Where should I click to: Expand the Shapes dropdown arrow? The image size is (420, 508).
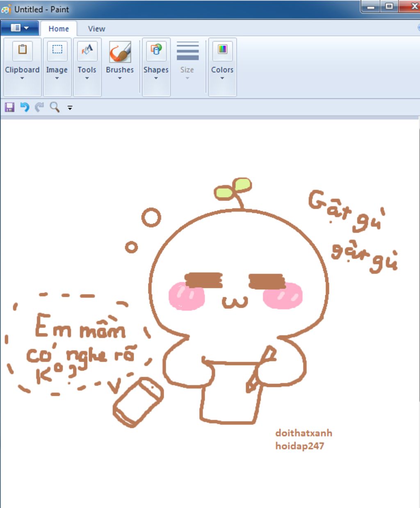156,78
